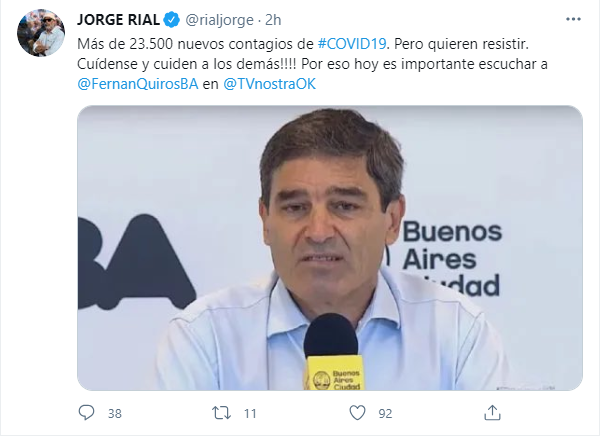Click the reply speech bubble icon
Viewport: 604px width, 436px height.
(x=86, y=413)
